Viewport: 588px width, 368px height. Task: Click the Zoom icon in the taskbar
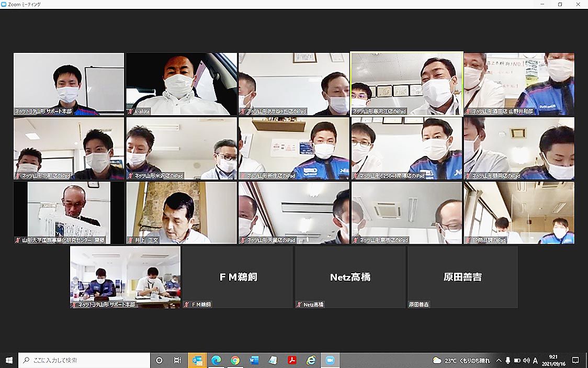click(330, 360)
